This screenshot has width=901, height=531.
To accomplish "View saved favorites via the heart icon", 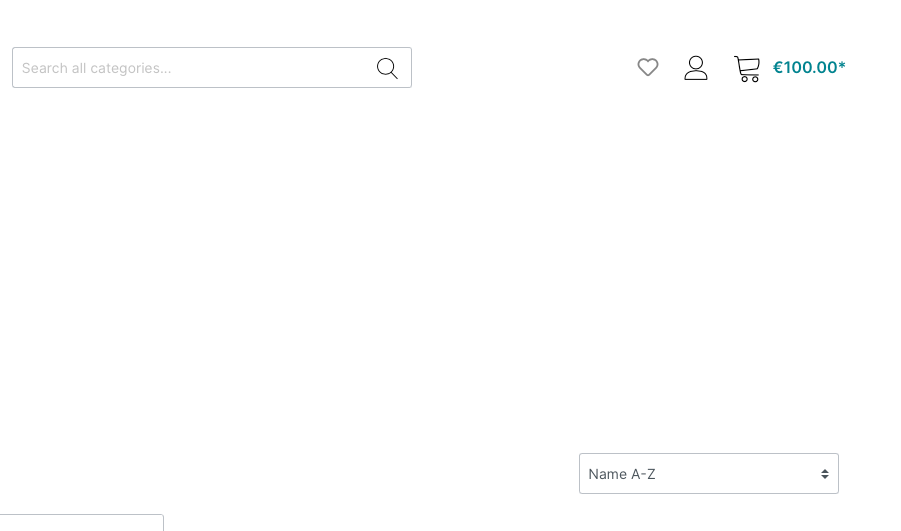I will [648, 67].
